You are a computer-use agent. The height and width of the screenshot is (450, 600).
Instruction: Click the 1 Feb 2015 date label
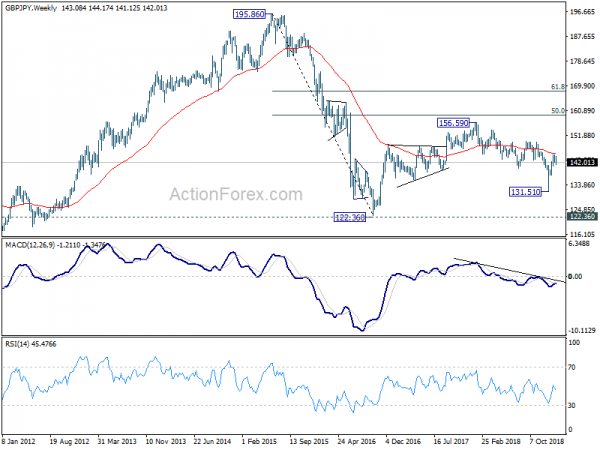(x=259, y=441)
